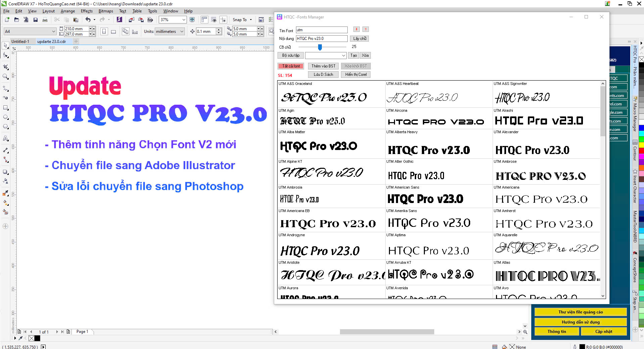Select the Color Eyedropper tool
Screen dimensions: 644x349
coord(5,193)
